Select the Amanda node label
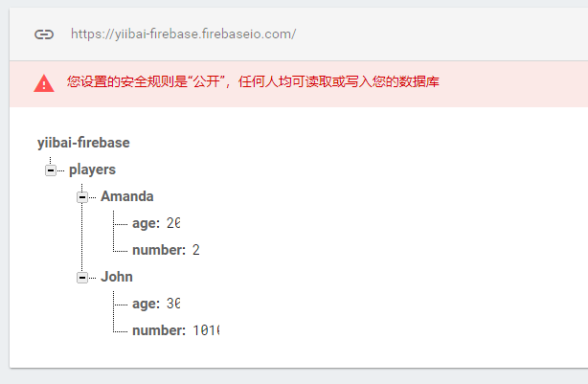Viewport: 588px width, 384px height. 126,196
